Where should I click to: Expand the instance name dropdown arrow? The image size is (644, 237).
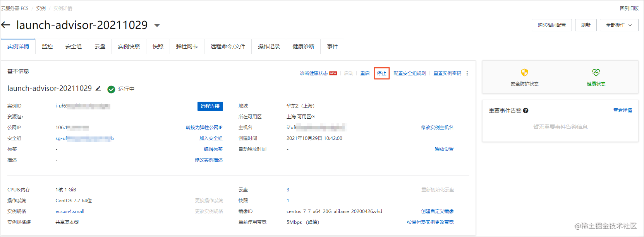[157, 26]
